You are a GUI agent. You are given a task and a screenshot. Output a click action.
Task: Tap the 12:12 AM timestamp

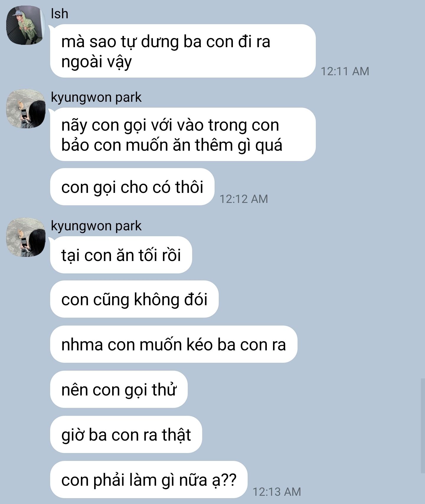243,199
